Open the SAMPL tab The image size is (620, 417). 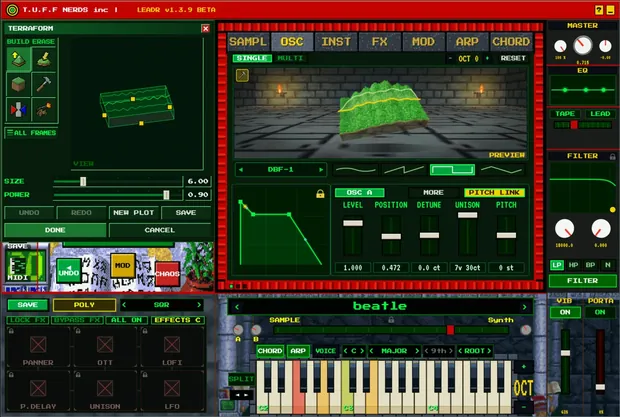[248, 42]
